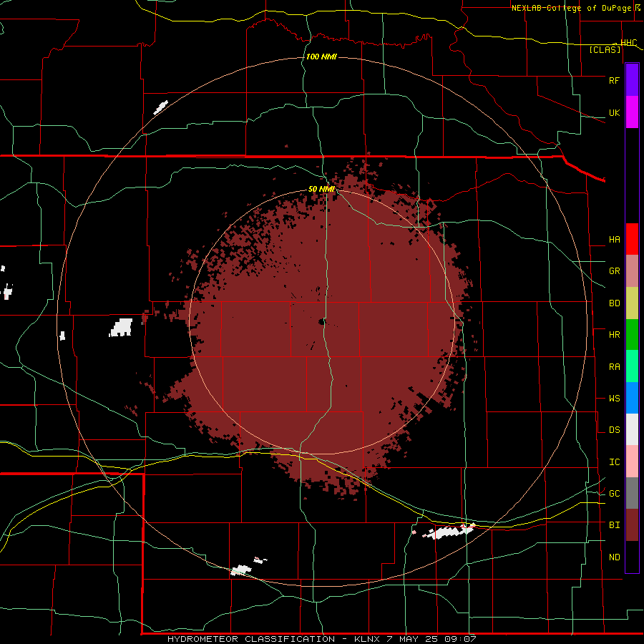Click the HA red legend swatch
The image size is (644, 644).
[x=632, y=239]
